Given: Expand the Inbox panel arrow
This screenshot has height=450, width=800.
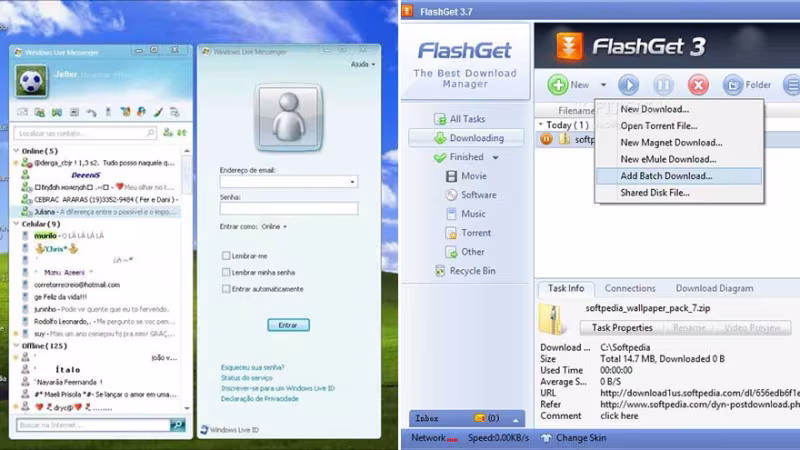Looking at the screenshot, I should (x=516, y=419).
